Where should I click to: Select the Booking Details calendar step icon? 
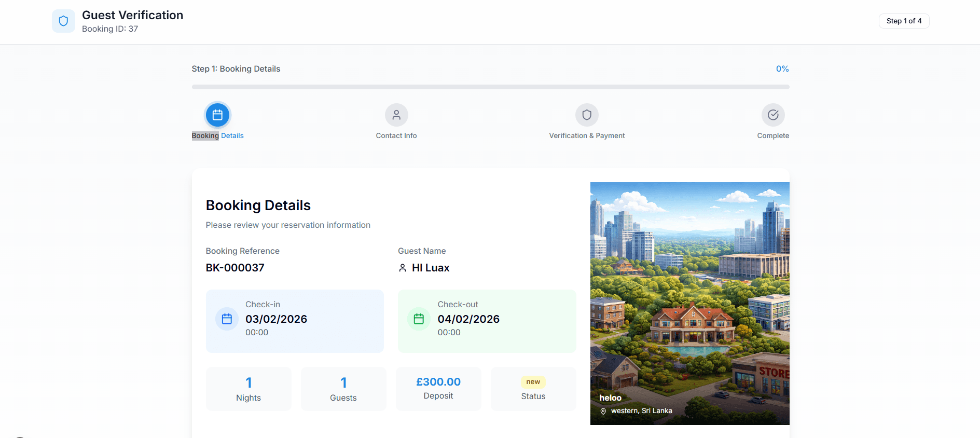217,115
